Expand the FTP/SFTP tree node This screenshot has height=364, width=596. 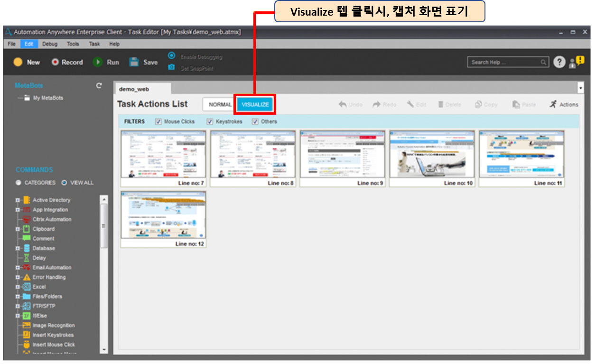pos(17,306)
